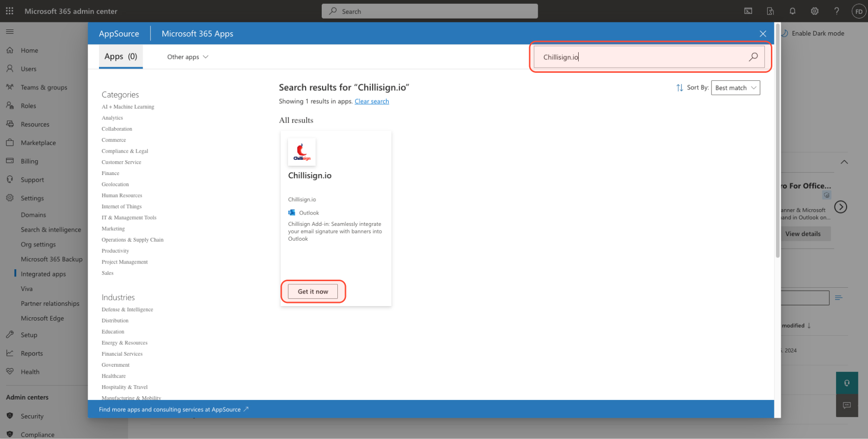Click the next carousel arrow circle
Viewport: 868px width, 439px height.
841,207
